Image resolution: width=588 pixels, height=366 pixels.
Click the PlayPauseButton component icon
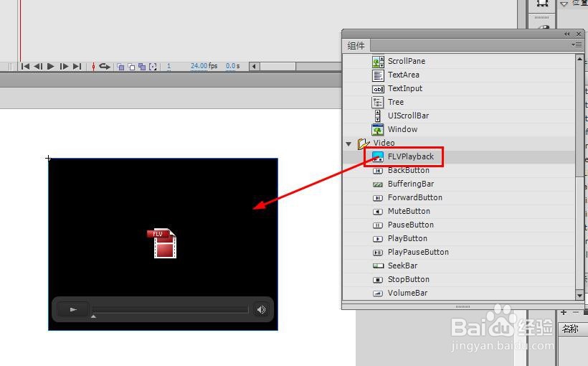pyautogui.click(x=378, y=253)
